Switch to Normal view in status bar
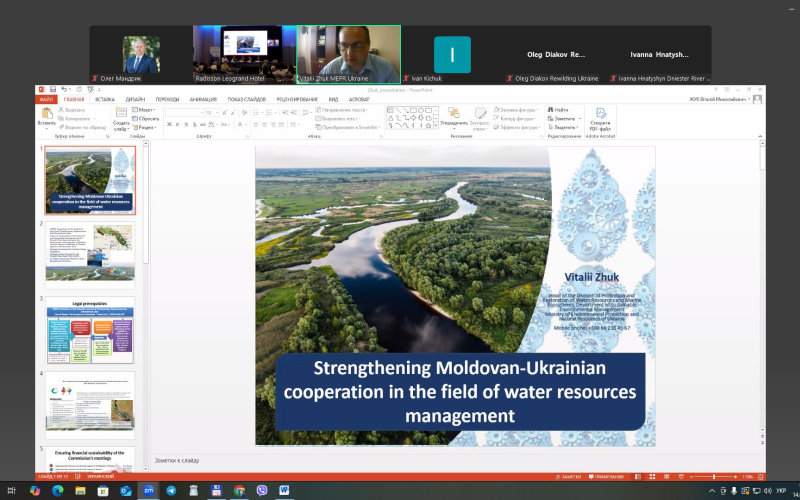 tap(638, 477)
